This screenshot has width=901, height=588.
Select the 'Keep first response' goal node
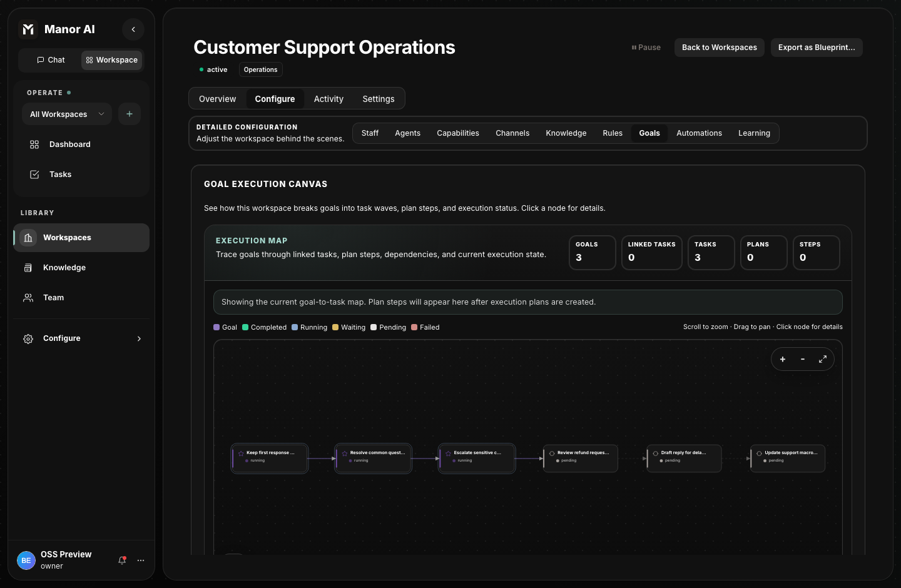click(x=270, y=459)
